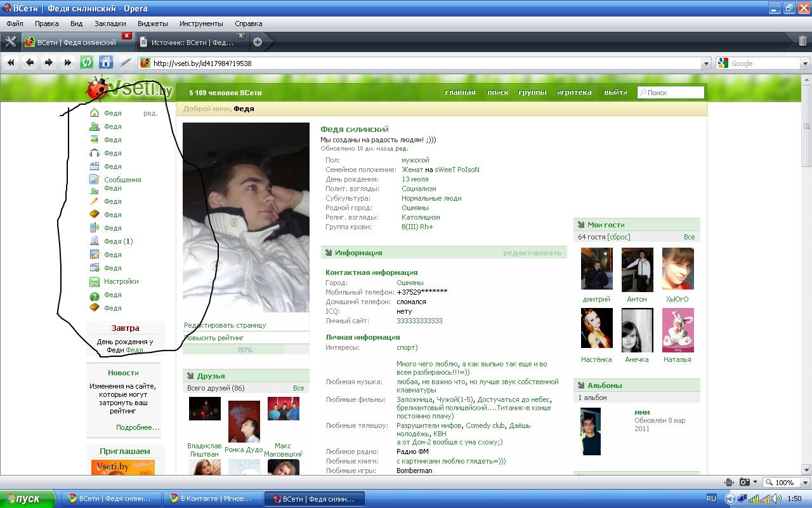Open Opera's panels wrench icon
The width and height of the screenshot is (812, 508).
(x=10, y=42)
